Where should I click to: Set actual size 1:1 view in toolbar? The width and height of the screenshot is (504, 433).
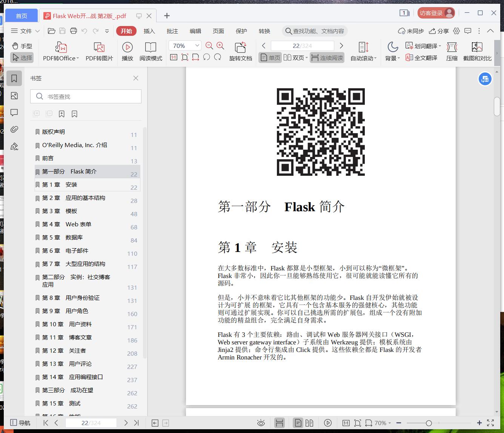174,57
